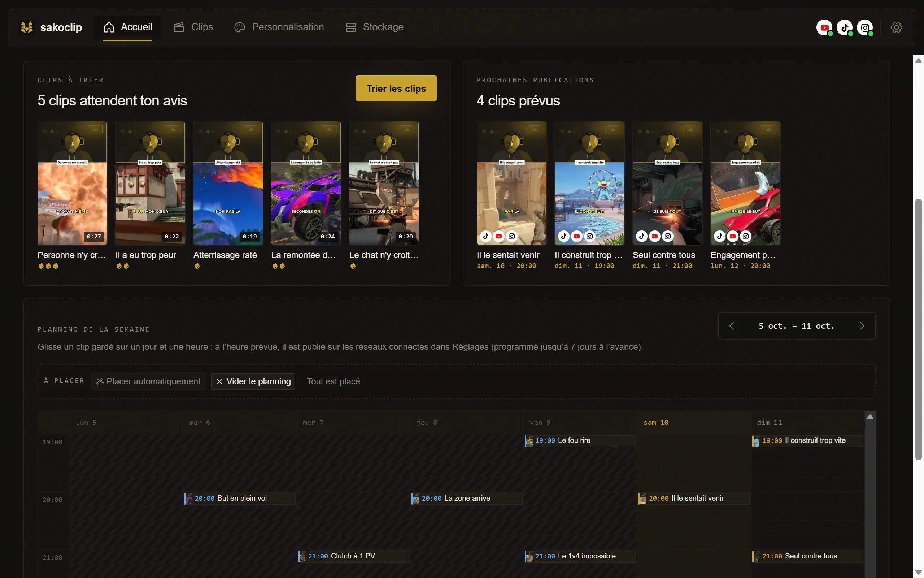The image size is (924, 578).
Task: Click Instagram icon on Engagement parfait card
Action: (745, 236)
